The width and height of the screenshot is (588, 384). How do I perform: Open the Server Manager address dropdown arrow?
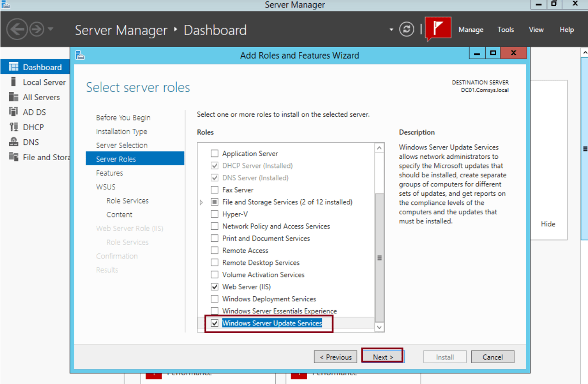pos(390,29)
